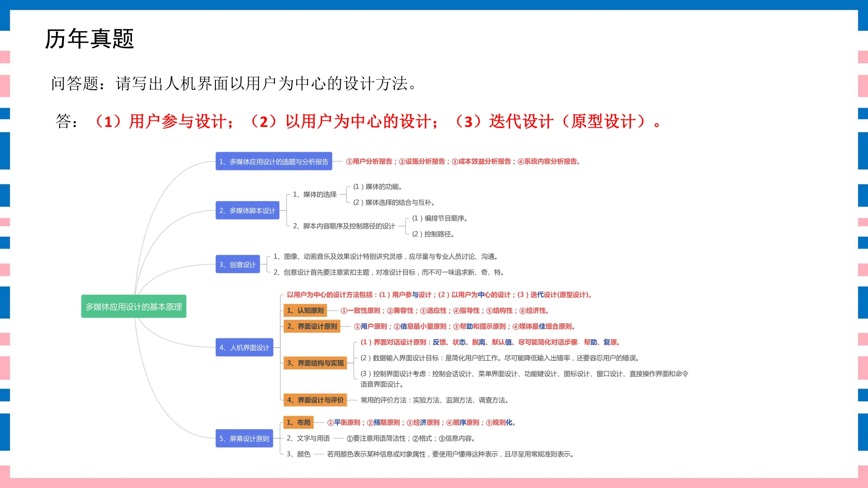Click node 3、创意设计

click(x=238, y=264)
